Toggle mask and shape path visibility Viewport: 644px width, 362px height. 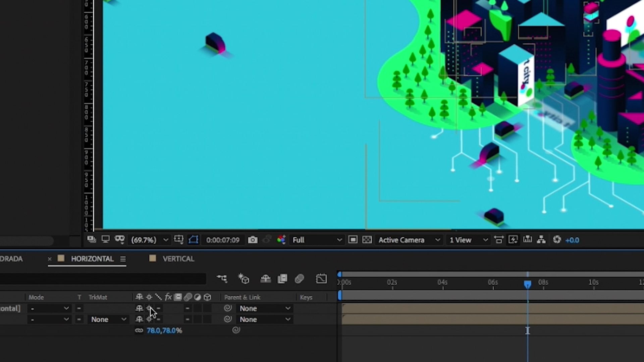pos(194,240)
